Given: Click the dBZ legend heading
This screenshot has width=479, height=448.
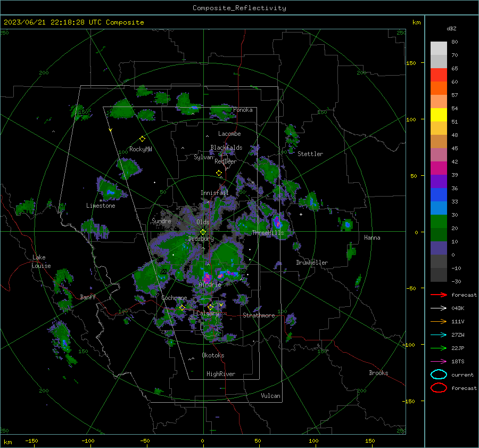Looking at the screenshot, I should (451, 28).
